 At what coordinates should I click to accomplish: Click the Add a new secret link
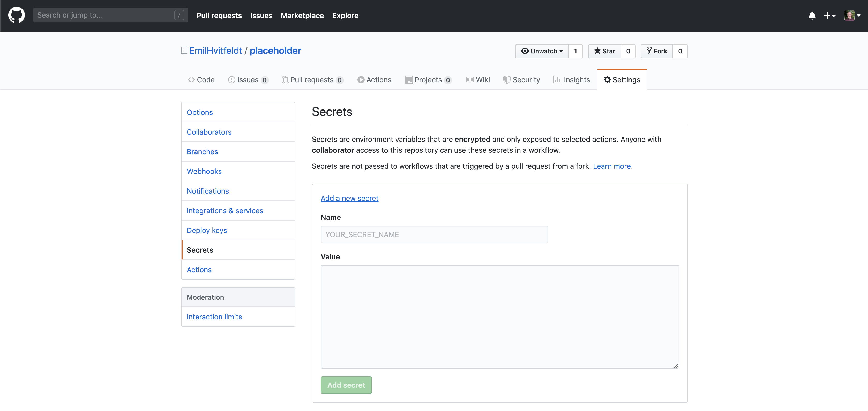point(349,198)
